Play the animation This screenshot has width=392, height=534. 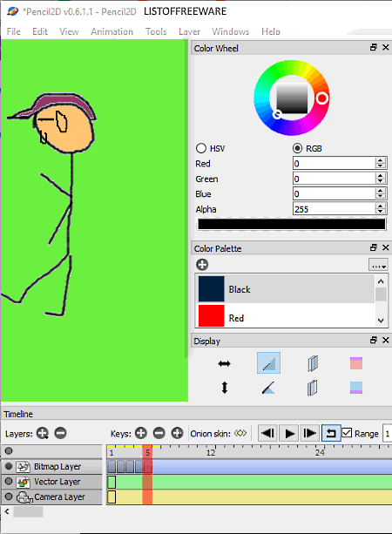(289, 433)
